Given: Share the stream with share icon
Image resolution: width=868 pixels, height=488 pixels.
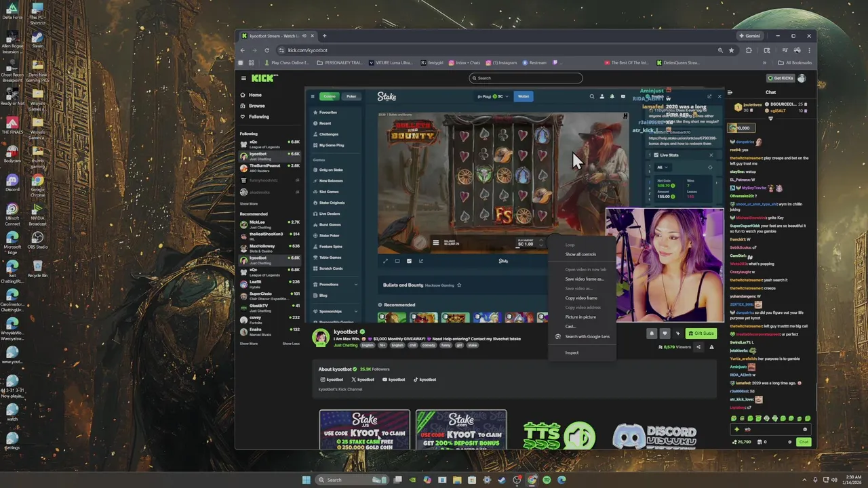Looking at the screenshot, I should point(698,347).
